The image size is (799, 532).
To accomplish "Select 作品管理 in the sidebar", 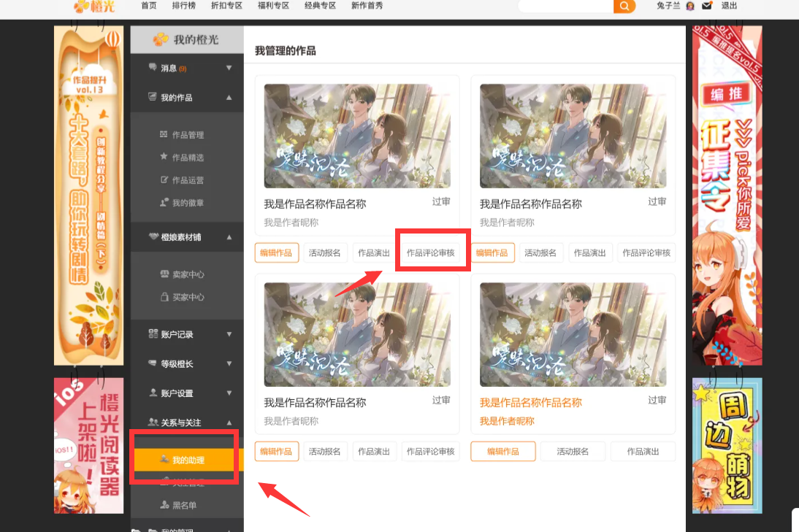I will (188, 135).
